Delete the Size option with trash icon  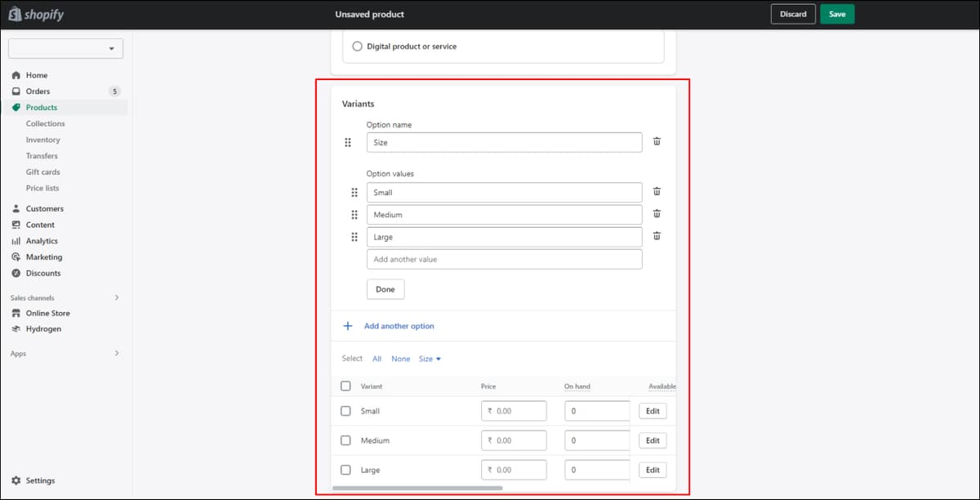(657, 141)
